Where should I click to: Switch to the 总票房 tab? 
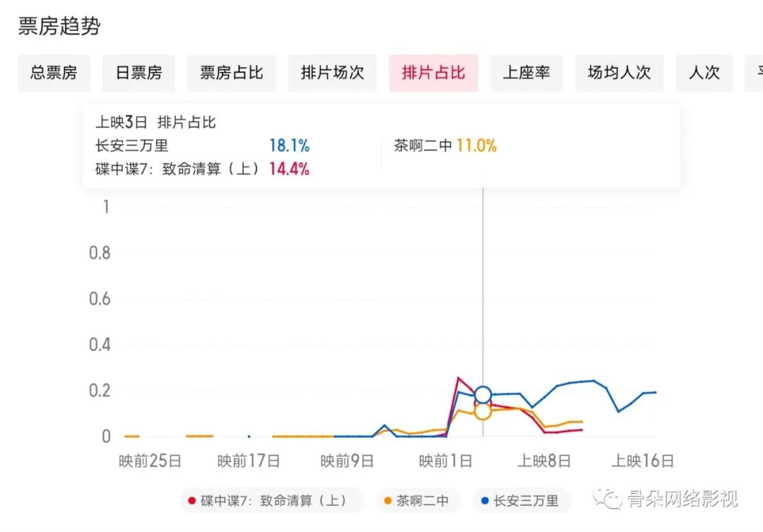click(54, 73)
